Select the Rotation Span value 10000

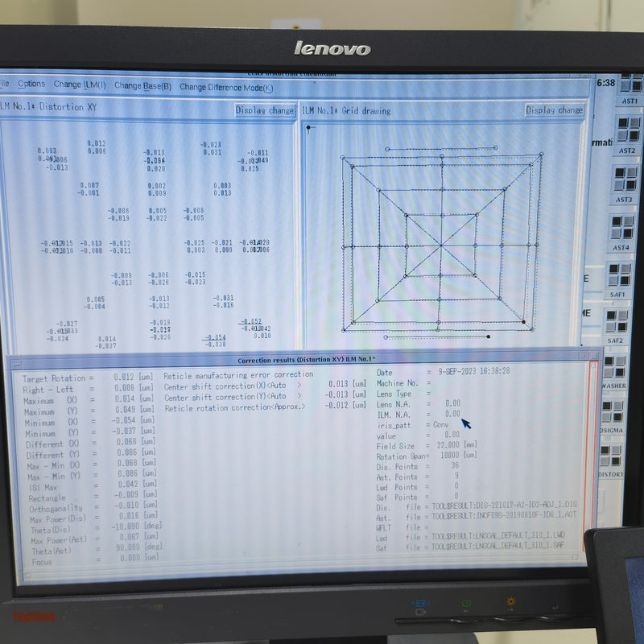point(450,455)
